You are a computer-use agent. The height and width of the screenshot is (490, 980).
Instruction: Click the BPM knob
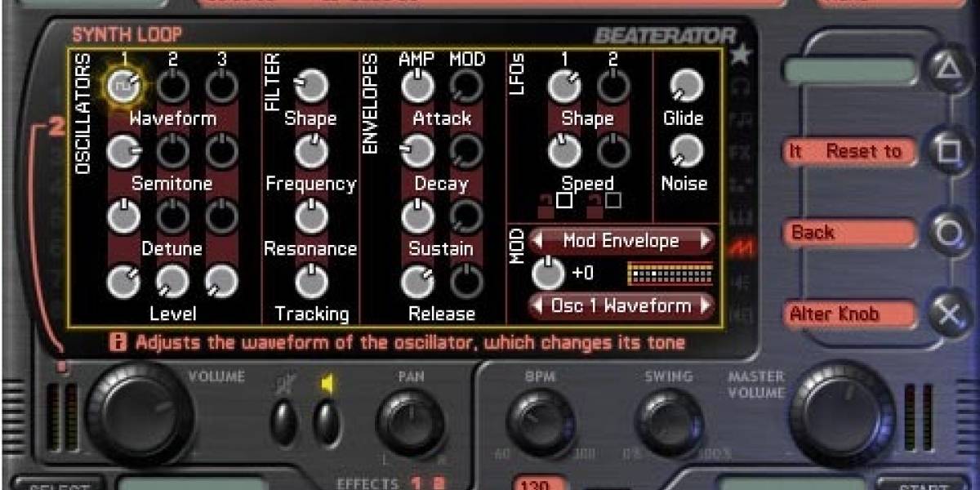[x=541, y=422]
